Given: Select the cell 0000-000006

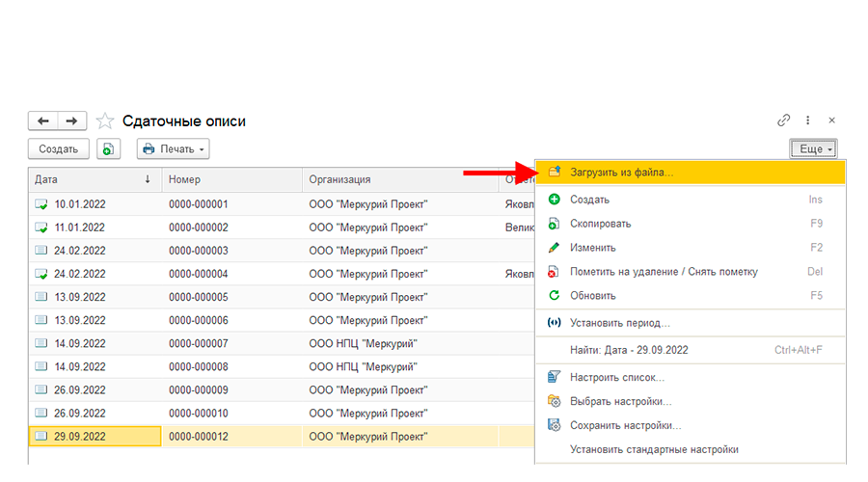Looking at the screenshot, I should (x=231, y=320).
